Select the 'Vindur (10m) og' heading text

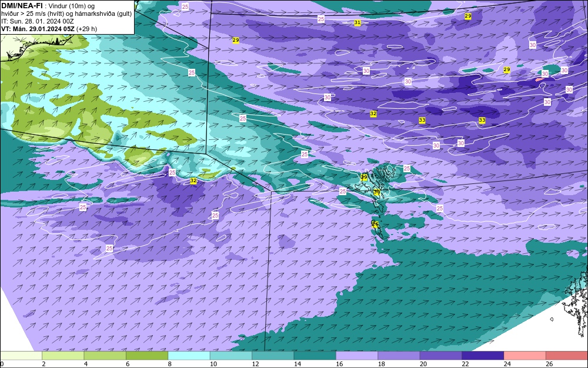tap(72, 6)
